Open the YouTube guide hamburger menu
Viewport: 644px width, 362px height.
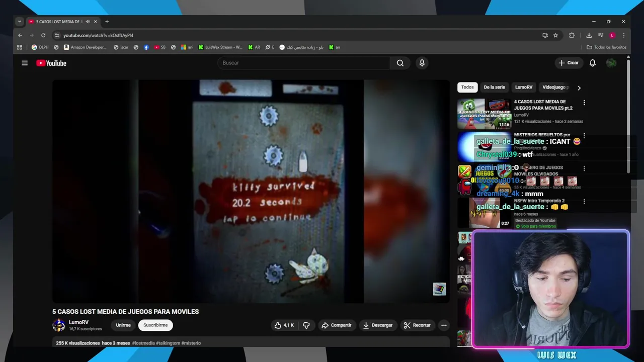click(24, 63)
